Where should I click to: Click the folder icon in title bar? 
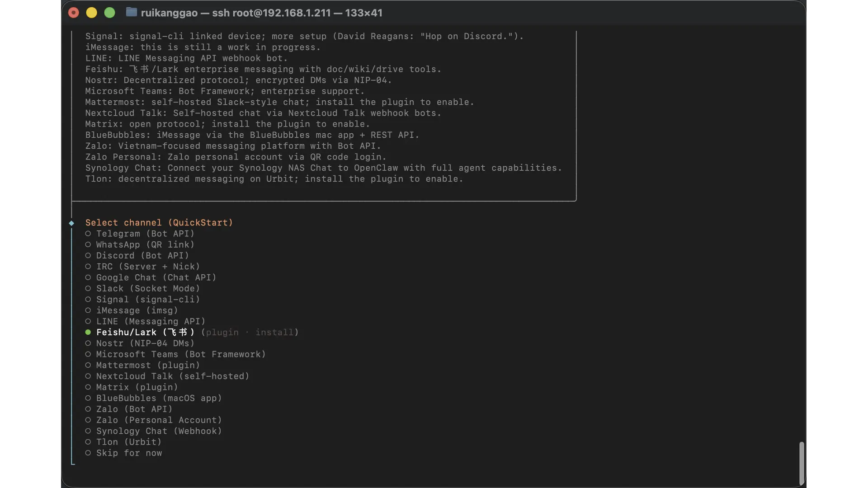131,12
